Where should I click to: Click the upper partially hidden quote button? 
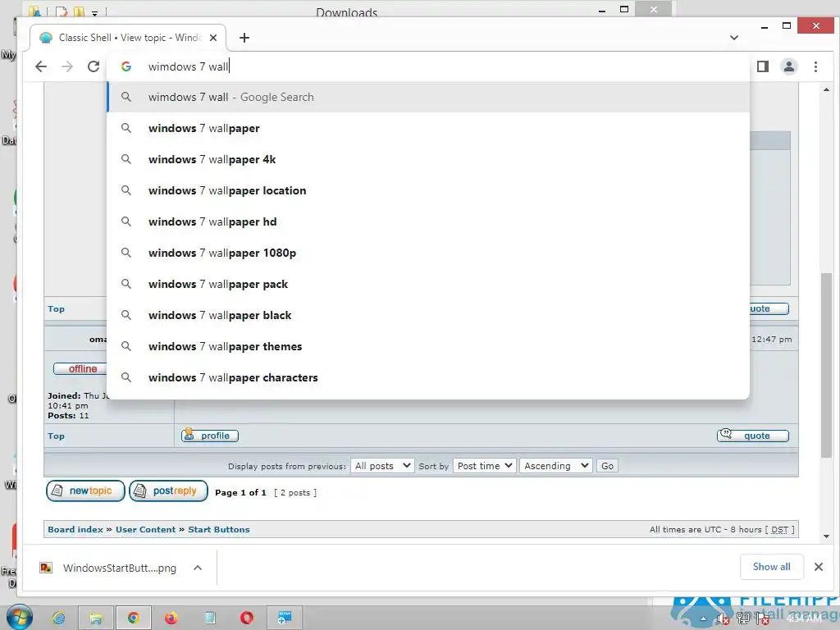pos(769,308)
